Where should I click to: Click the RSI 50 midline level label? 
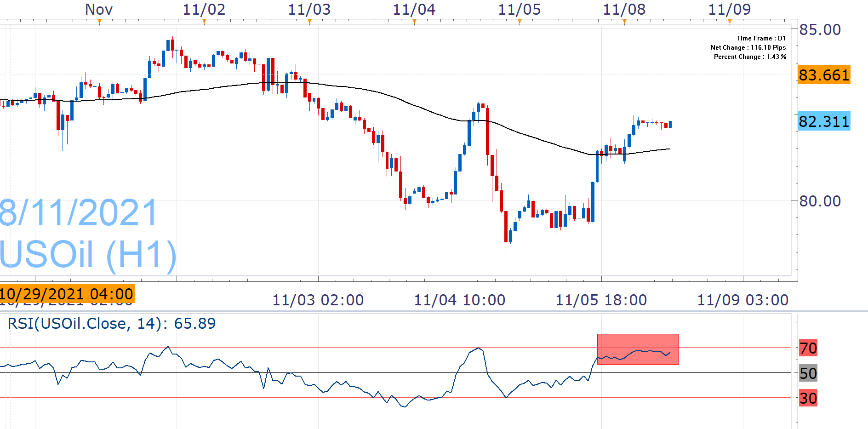pos(808,373)
